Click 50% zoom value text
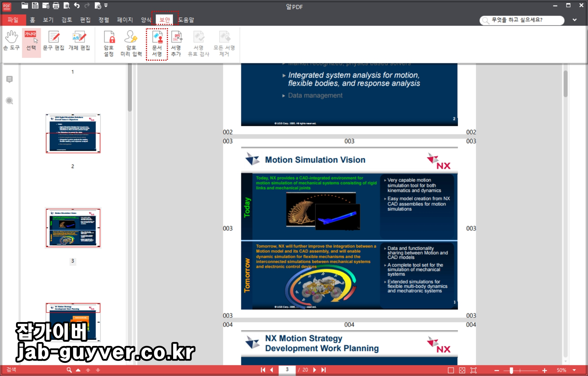 562,370
